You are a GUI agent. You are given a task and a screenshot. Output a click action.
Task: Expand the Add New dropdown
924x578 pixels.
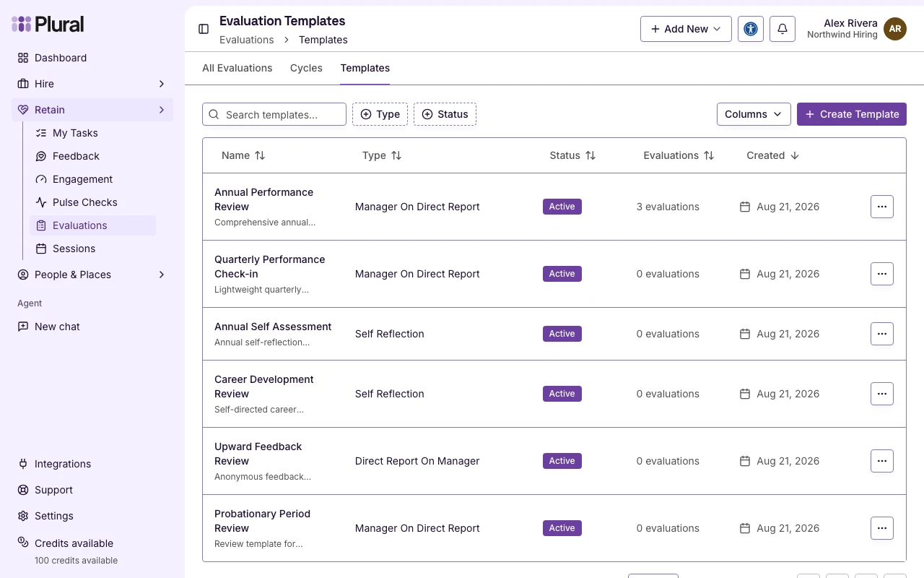click(x=686, y=29)
